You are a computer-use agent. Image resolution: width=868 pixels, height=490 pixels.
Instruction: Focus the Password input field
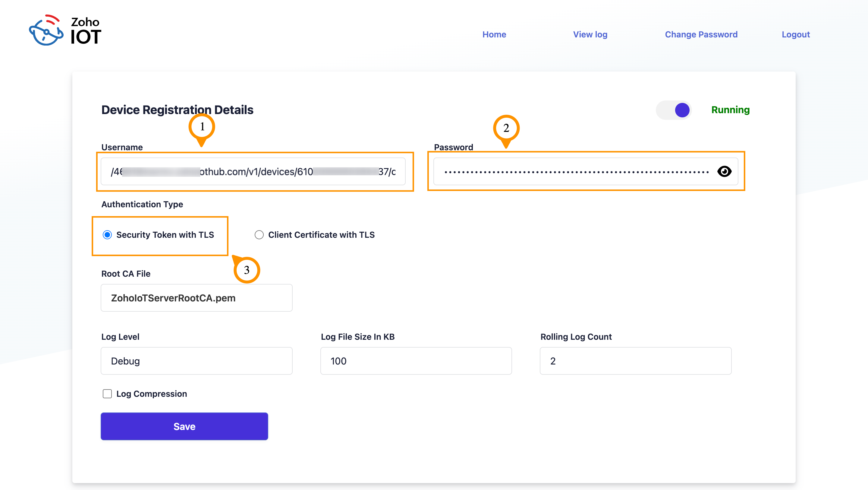573,171
